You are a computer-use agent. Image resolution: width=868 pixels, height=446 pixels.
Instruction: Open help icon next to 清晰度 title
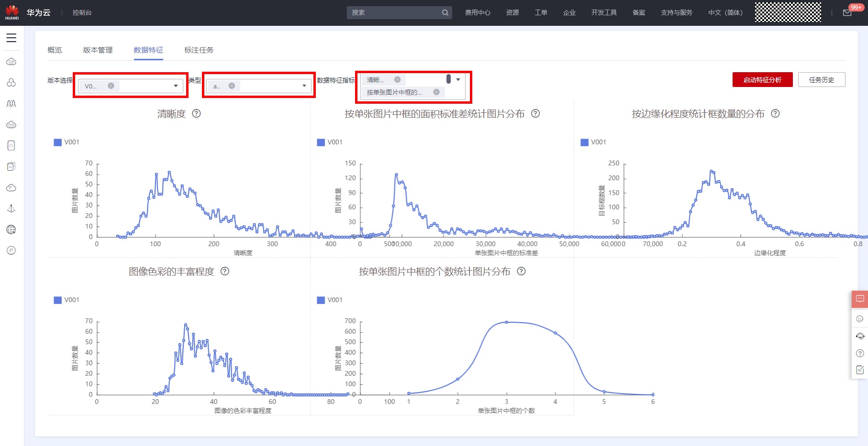point(196,114)
